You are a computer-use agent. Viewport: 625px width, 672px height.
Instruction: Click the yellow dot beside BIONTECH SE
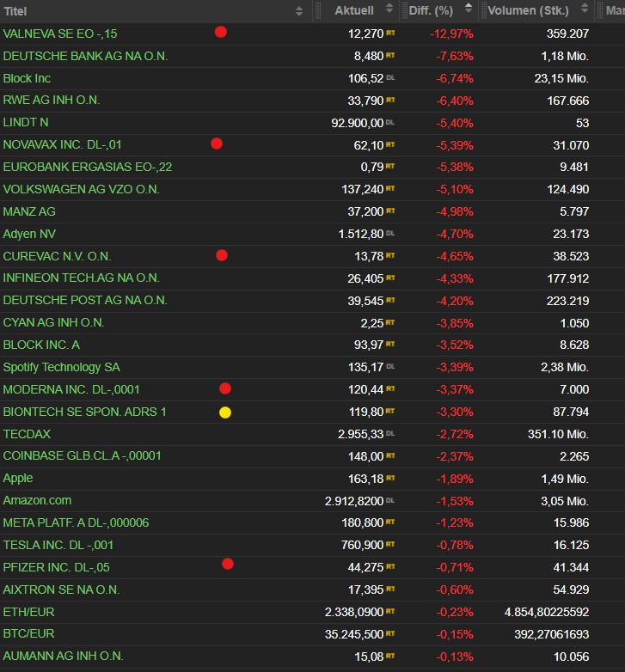tap(225, 412)
